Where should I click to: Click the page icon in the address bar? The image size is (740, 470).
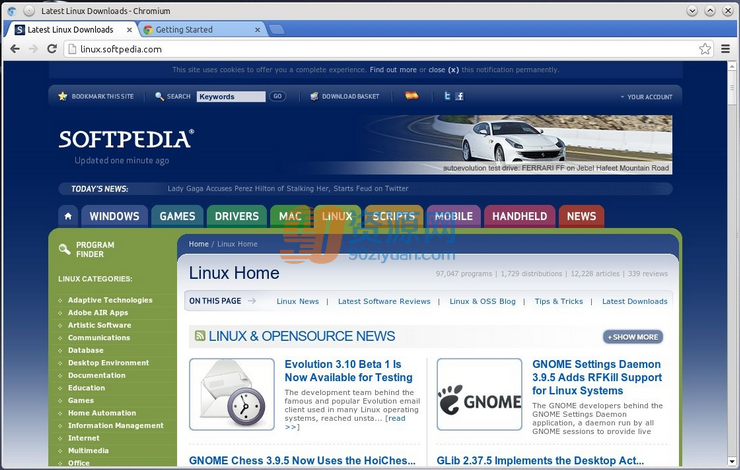(72, 49)
